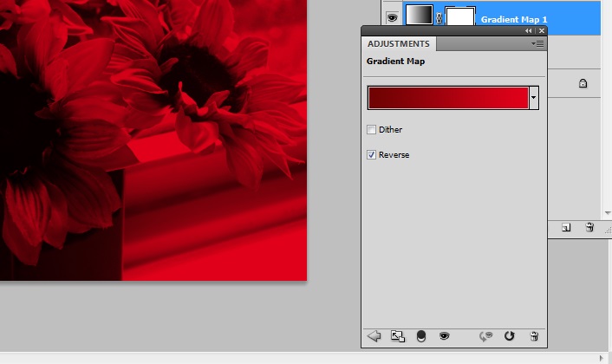Uncheck the Reverse checkbox
Screen dimensions: 612x364
[372, 155]
